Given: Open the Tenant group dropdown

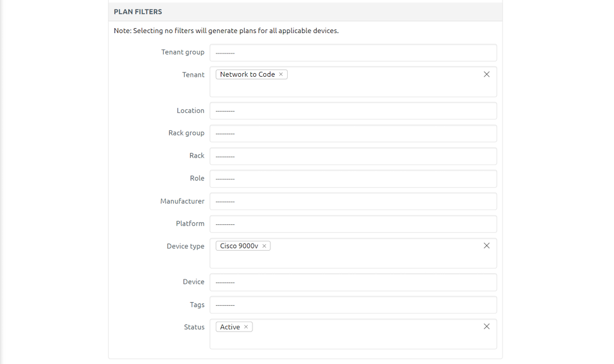Looking at the screenshot, I should pyautogui.click(x=353, y=53).
